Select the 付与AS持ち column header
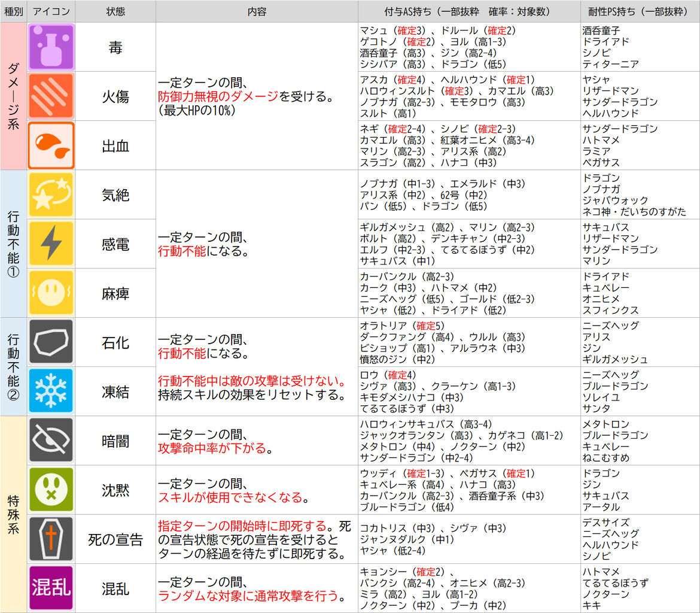This screenshot has height=613, width=700. [468, 11]
